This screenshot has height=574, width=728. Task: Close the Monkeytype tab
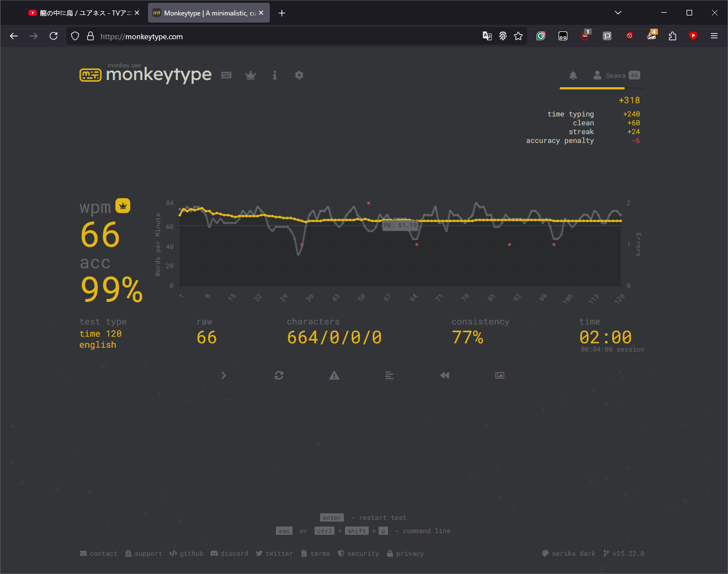(261, 13)
